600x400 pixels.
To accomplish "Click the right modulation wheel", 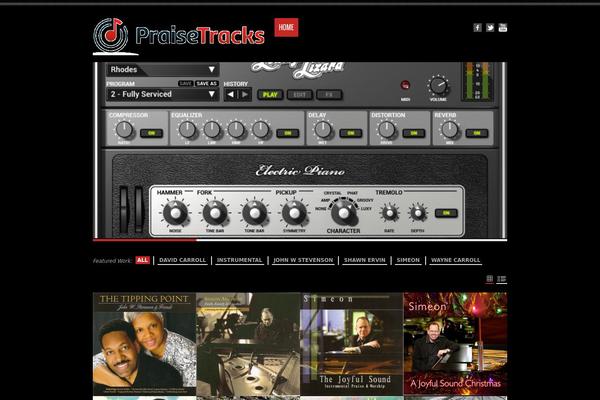I will pos(138,209).
